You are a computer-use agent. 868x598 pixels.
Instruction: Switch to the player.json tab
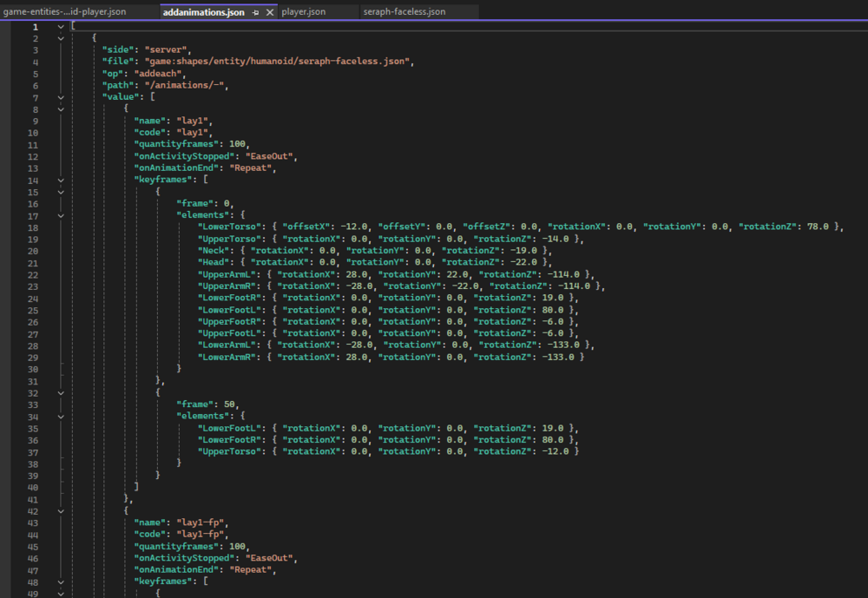pos(304,12)
